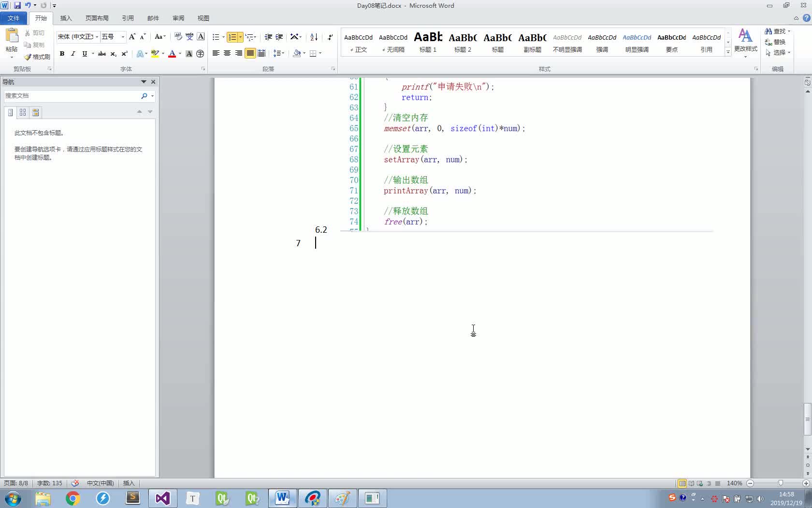
Task: Browse headings tab in navigation pane
Action: (10, 112)
